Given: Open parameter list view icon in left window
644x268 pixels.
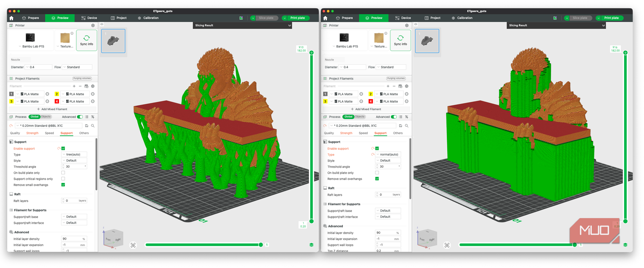Looking at the screenshot, I should [87, 117].
